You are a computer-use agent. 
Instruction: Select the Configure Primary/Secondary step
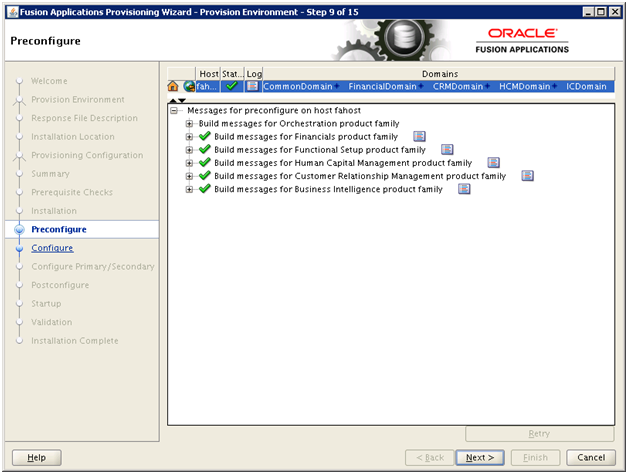click(x=93, y=266)
